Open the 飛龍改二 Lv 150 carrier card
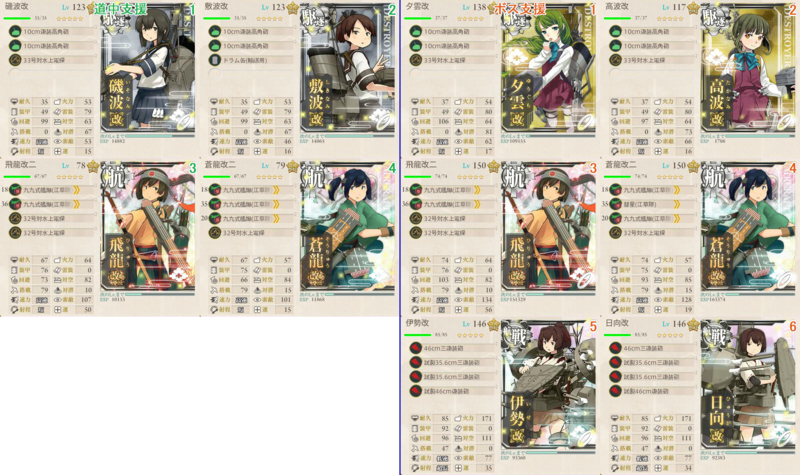 coord(548,228)
